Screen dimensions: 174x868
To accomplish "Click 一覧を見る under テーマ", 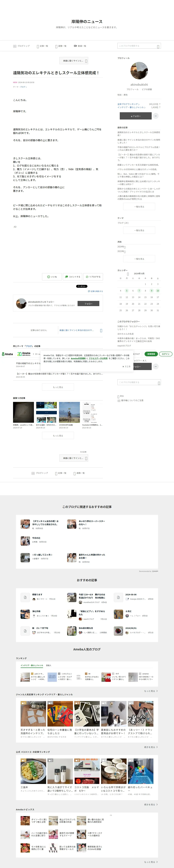I will click(139, 230).
